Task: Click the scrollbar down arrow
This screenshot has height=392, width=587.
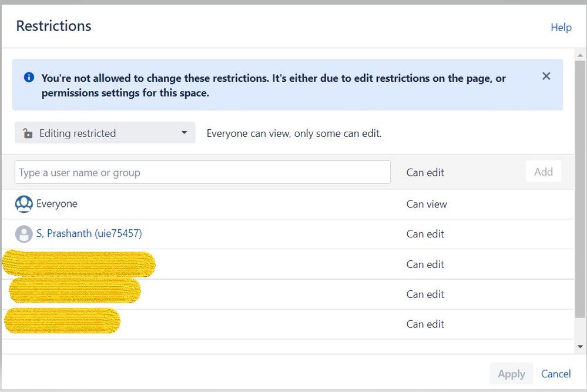Action: point(581,347)
